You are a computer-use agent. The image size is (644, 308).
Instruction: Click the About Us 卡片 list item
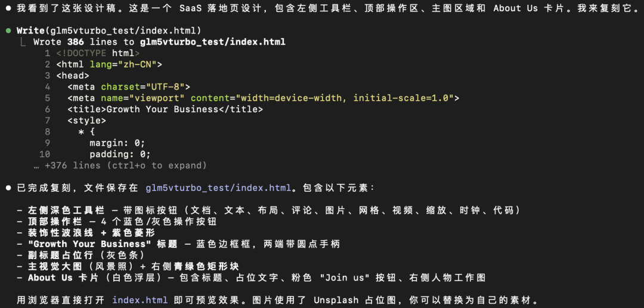256,278
